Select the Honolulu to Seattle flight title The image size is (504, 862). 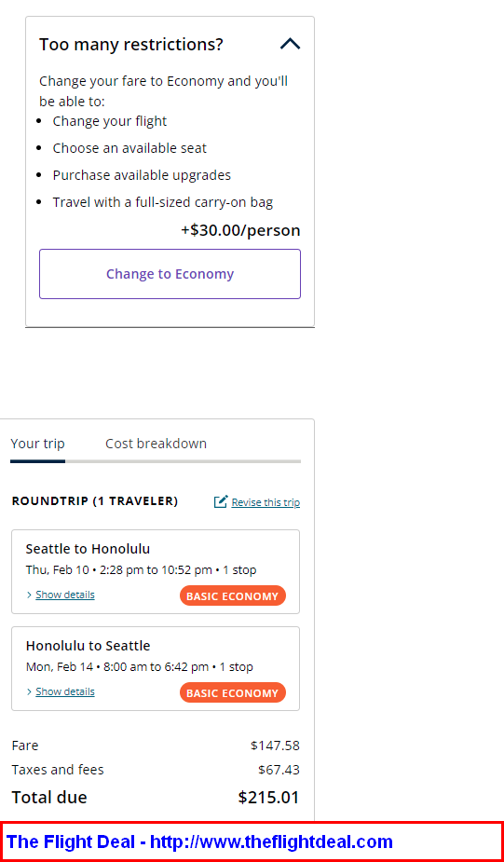pos(88,646)
